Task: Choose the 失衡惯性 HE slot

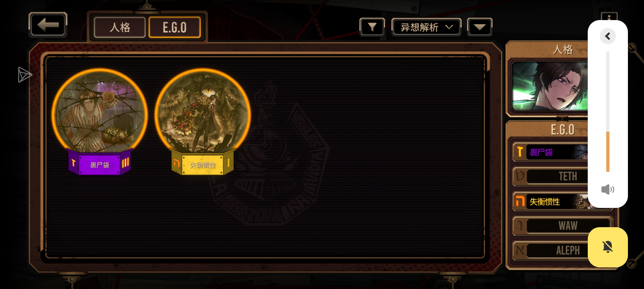Action: click(551, 201)
